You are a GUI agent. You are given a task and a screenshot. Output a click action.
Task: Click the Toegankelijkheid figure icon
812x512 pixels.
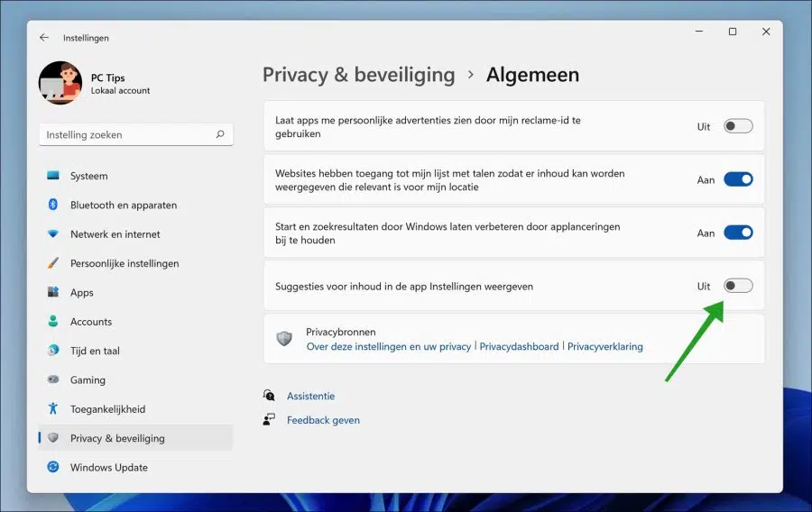pyautogui.click(x=53, y=408)
